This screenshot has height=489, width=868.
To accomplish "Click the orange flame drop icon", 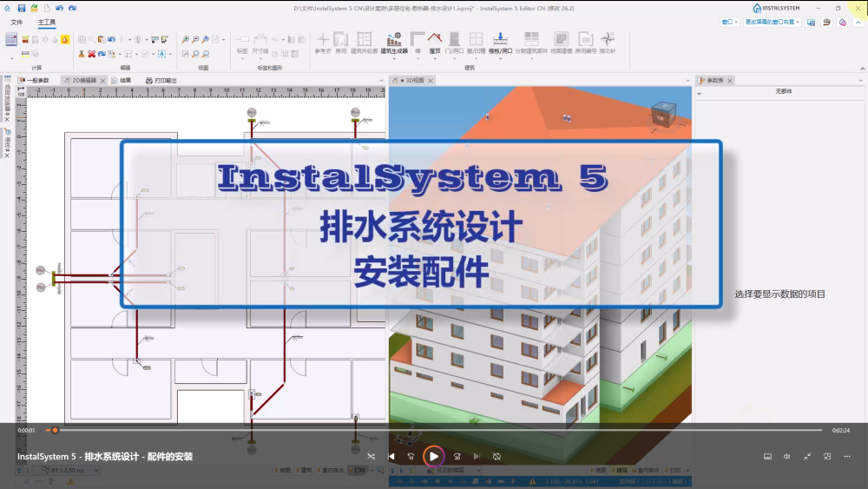I will pos(65,39).
